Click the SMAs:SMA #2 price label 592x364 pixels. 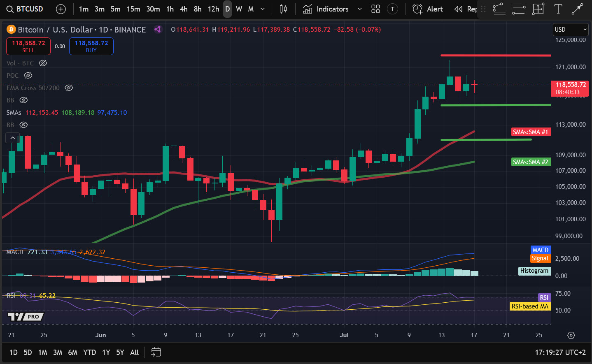pos(530,162)
